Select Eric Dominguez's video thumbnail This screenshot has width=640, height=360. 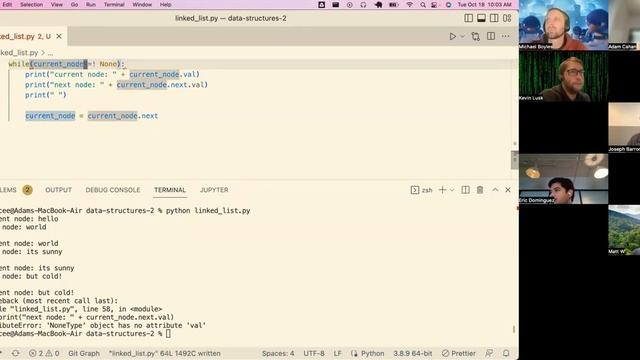(x=564, y=179)
